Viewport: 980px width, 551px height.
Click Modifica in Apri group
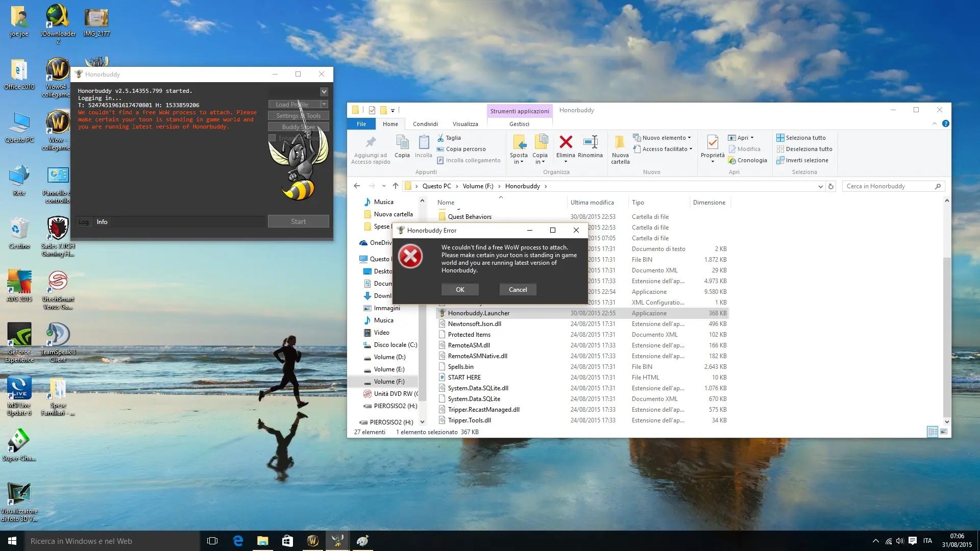pyautogui.click(x=744, y=149)
